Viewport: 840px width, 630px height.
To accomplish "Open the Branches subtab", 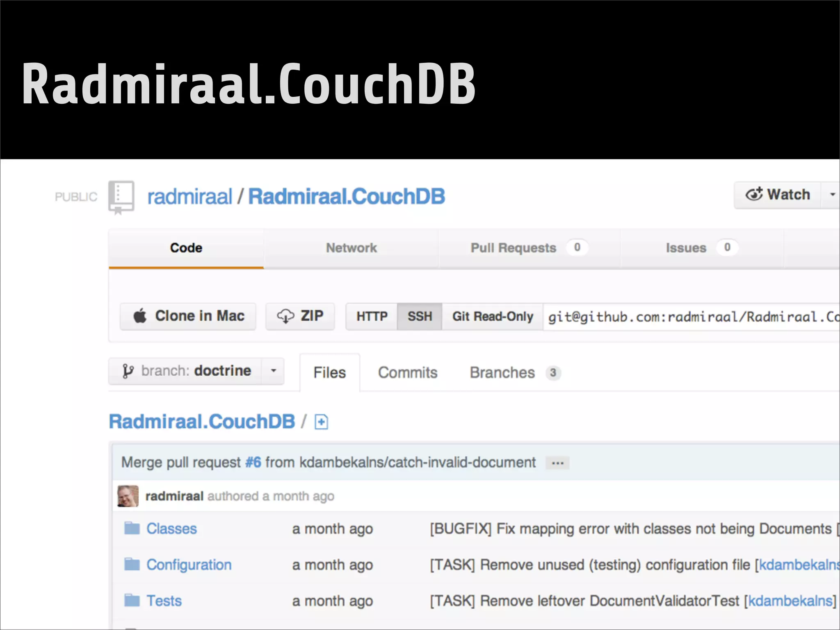I will [515, 372].
